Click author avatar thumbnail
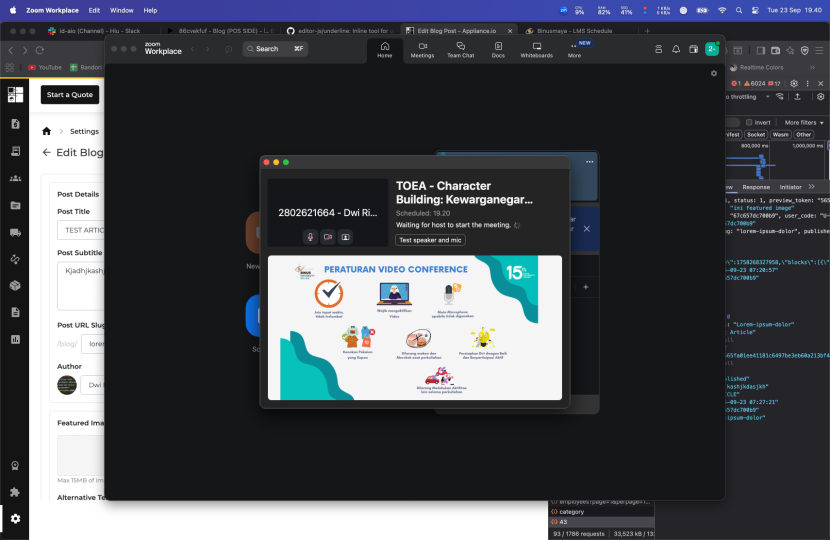830x540 pixels. [x=67, y=385]
